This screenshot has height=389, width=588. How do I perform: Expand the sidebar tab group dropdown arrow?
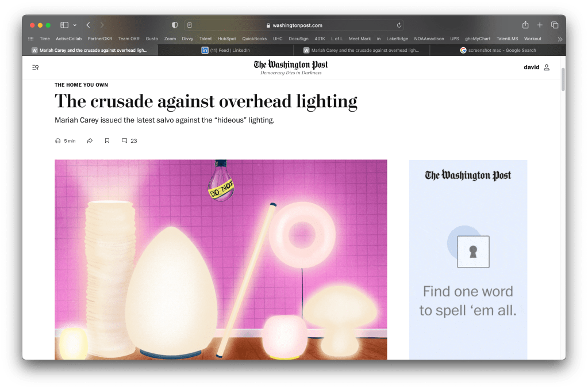pos(75,25)
